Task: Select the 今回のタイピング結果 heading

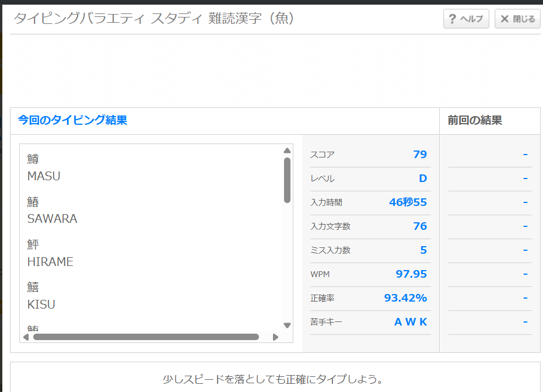Action: point(73,120)
